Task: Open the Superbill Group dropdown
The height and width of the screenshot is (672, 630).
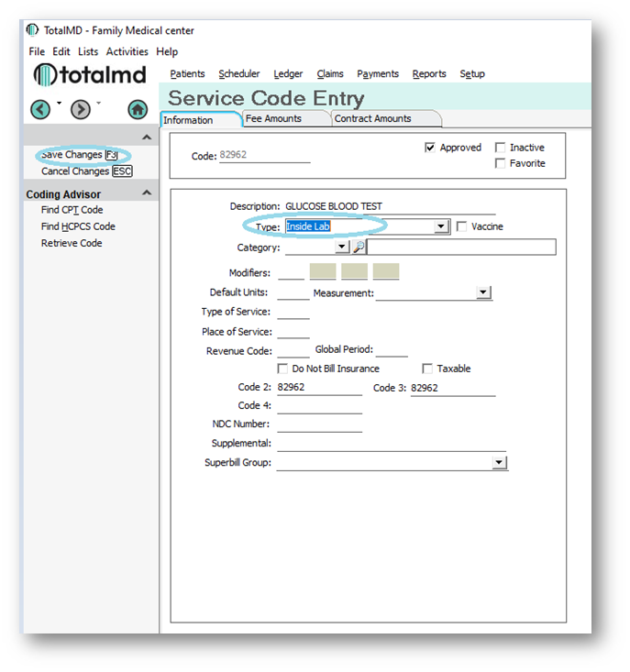Action: coord(499,463)
